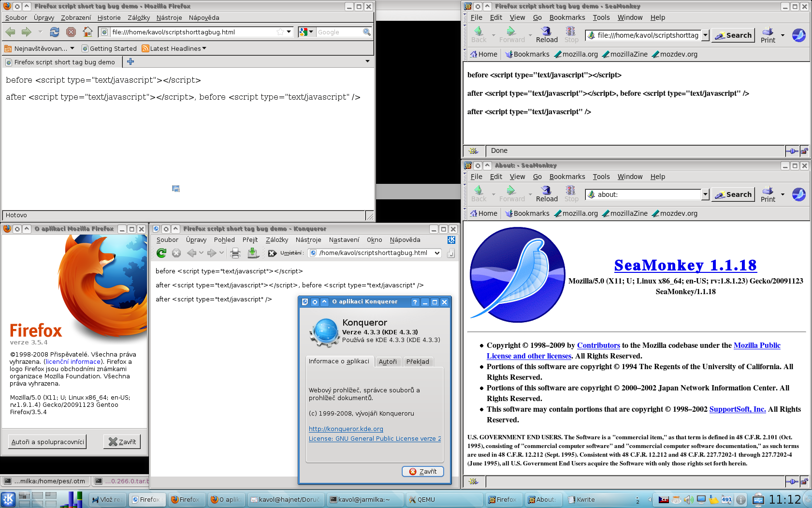Open the GNU General Public License link
The image size is (812, 508).
pyautogui.click(x=375, y=438)
